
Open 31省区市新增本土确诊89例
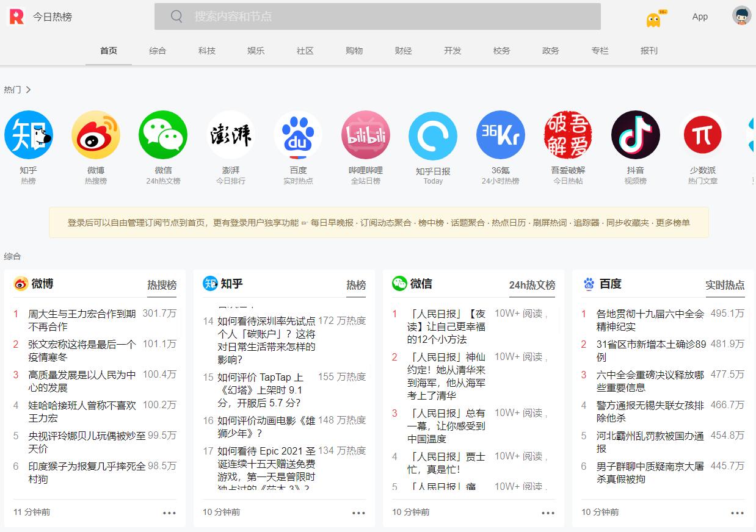(651, 351)
